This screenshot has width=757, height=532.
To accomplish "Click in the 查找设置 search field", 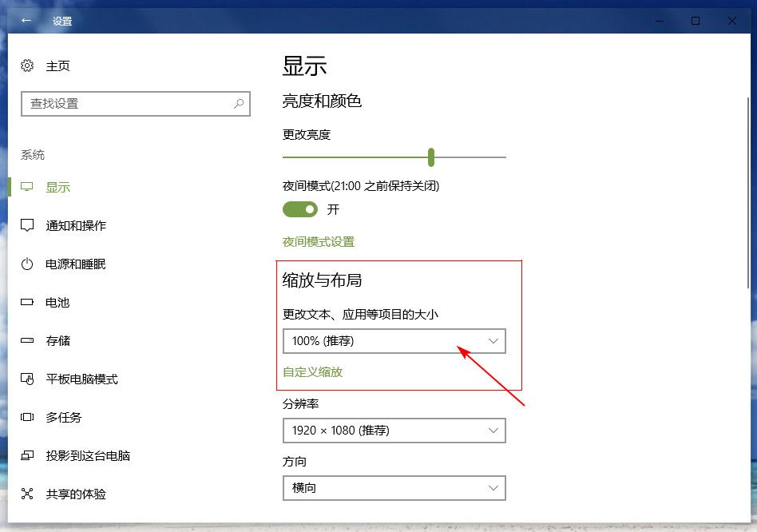I will point(136,103).
